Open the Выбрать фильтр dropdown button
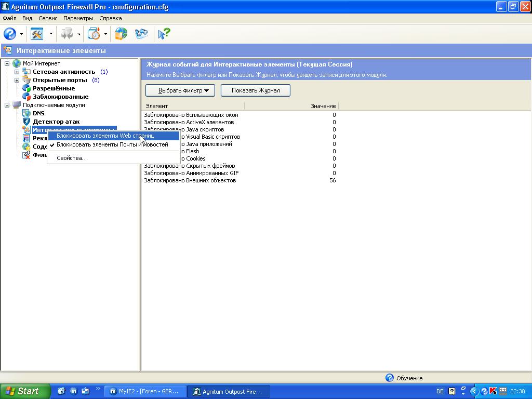Viewport: 532px width, 399px height. coord(180,90)
